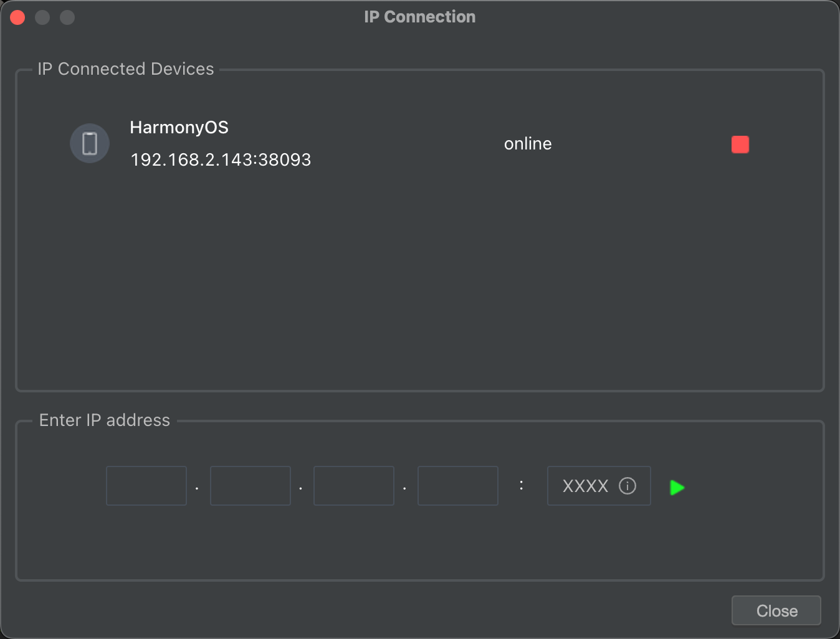Disconnect the device with the red stop square

[740, 144]
